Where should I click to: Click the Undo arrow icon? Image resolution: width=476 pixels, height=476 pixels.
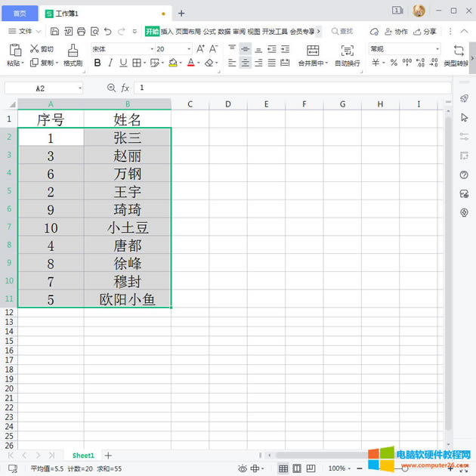click(107, 31)
